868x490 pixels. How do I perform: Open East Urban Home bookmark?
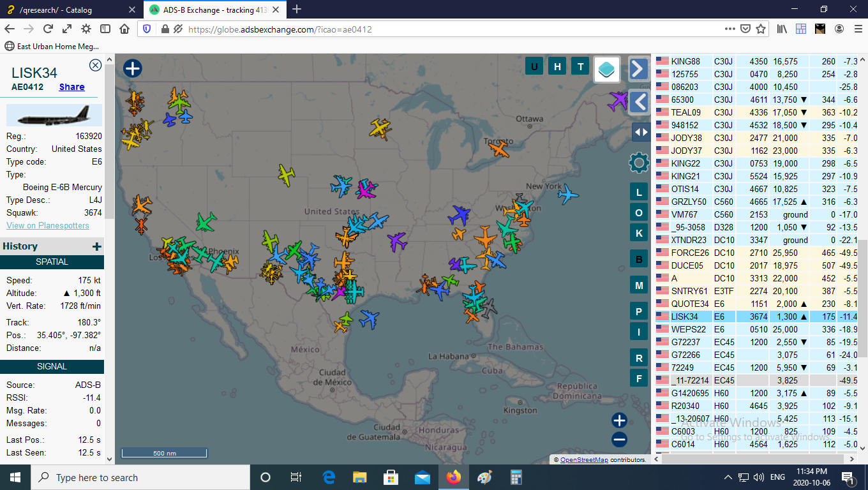52,46
